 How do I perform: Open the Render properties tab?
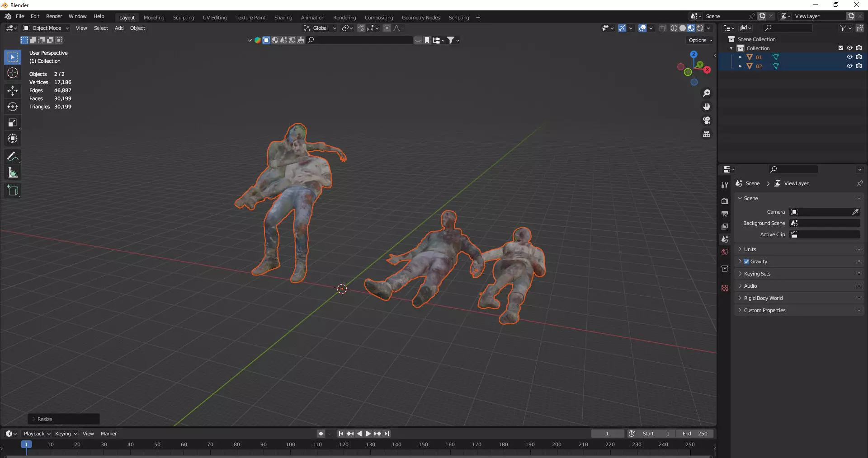(x=725, y=201)
